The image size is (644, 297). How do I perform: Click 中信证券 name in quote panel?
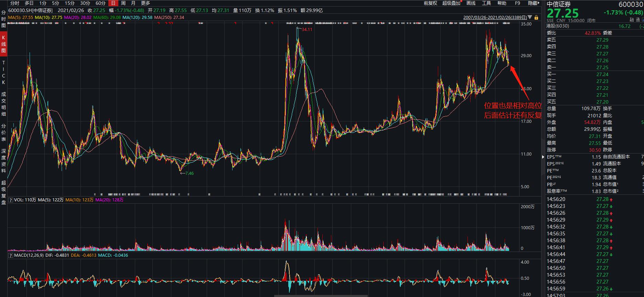click(559, 4)
